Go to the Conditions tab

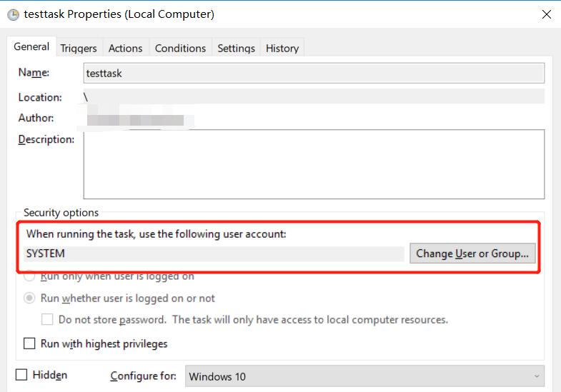[180, 48]
